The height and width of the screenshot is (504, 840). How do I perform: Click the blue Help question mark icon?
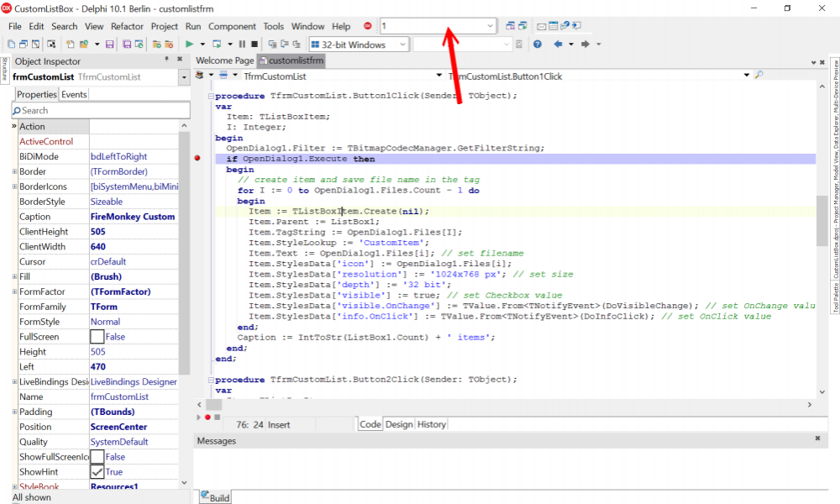click(538, 45)
